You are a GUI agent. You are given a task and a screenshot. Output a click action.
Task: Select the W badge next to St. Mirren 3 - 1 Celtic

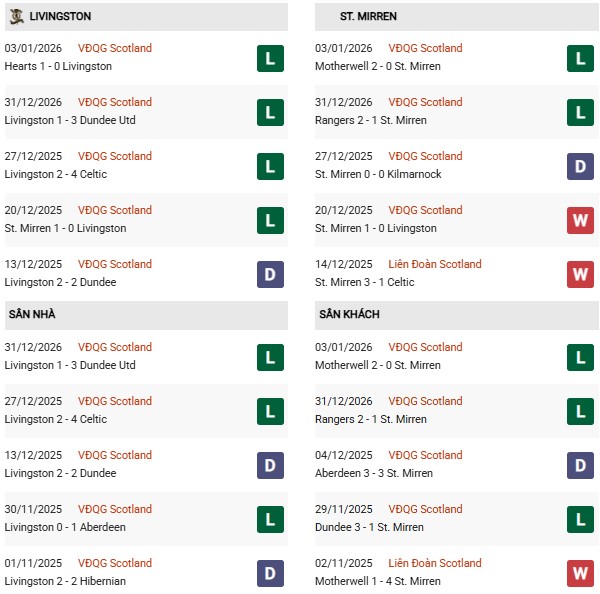pos(580,274)
